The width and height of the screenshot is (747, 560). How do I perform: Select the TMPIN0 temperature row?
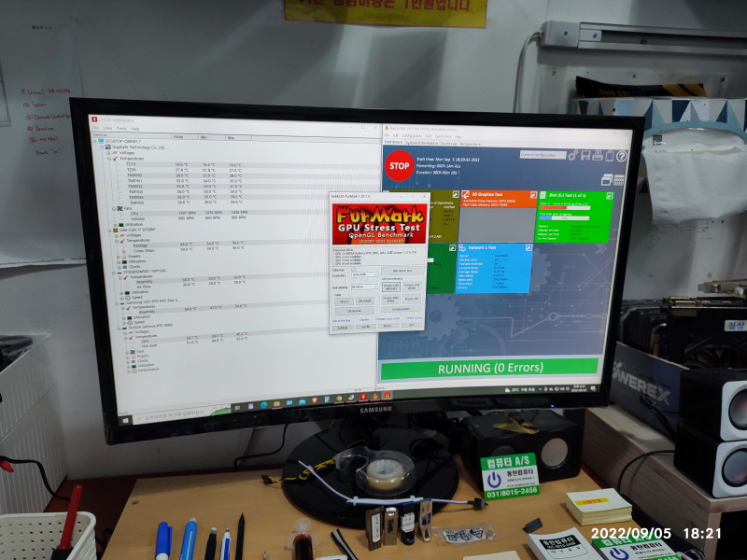click(183, 175)
